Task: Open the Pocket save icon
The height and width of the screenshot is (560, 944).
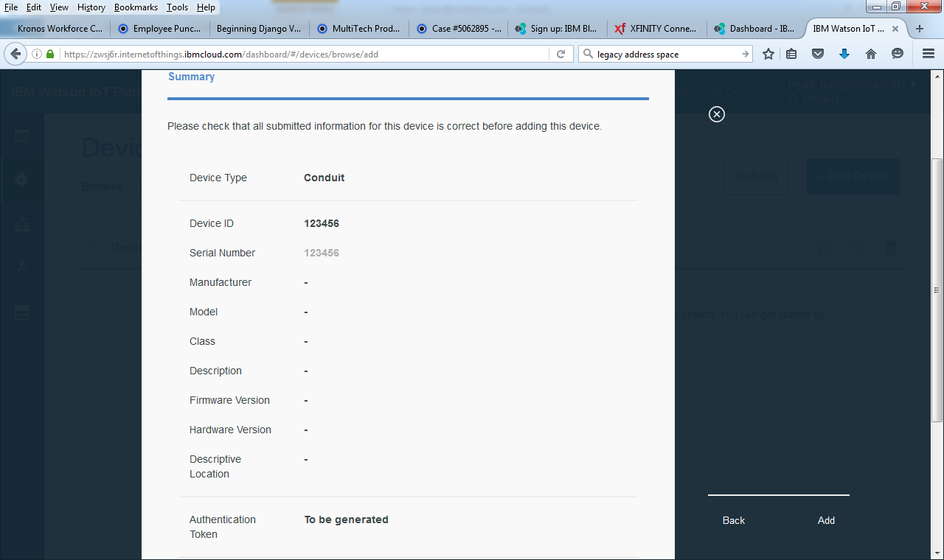Action: (x=818, y=54)
